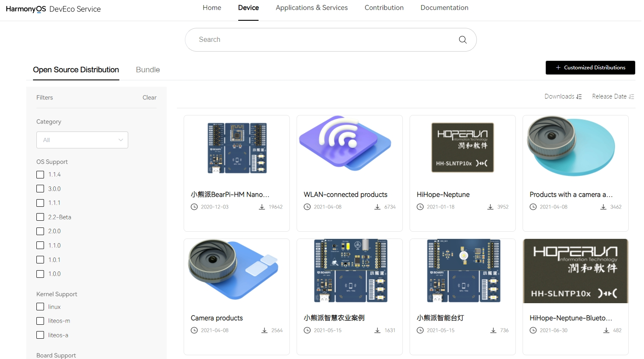Sort by Release Date
Viewport: 644px width, 359px height.
coord(613,97)
